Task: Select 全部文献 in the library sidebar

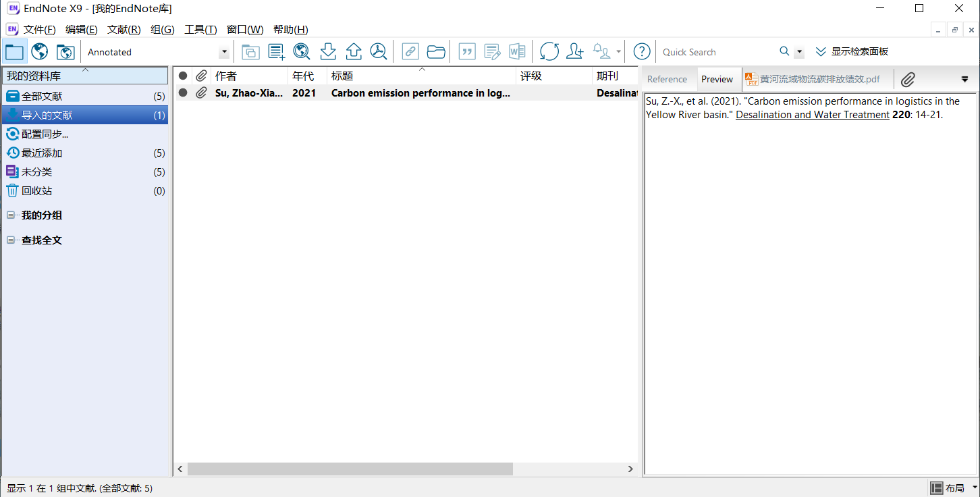Action: click(x=42, y=97)
